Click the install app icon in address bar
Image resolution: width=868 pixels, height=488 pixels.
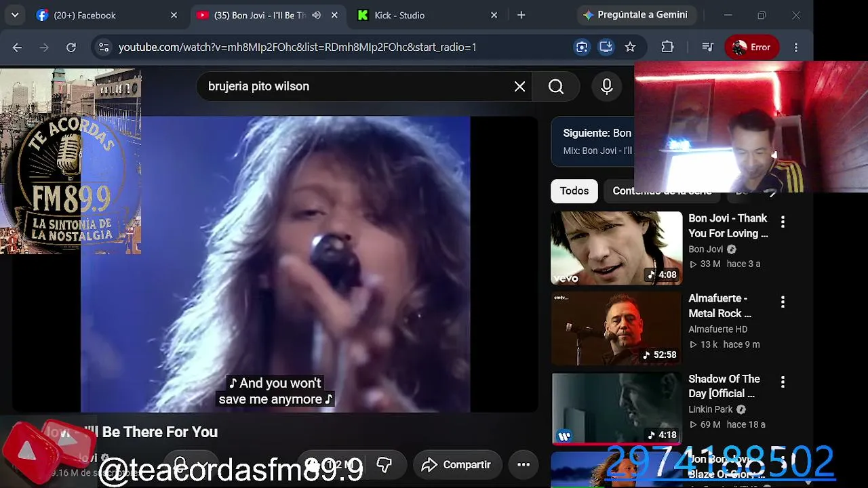click(606, 47)
